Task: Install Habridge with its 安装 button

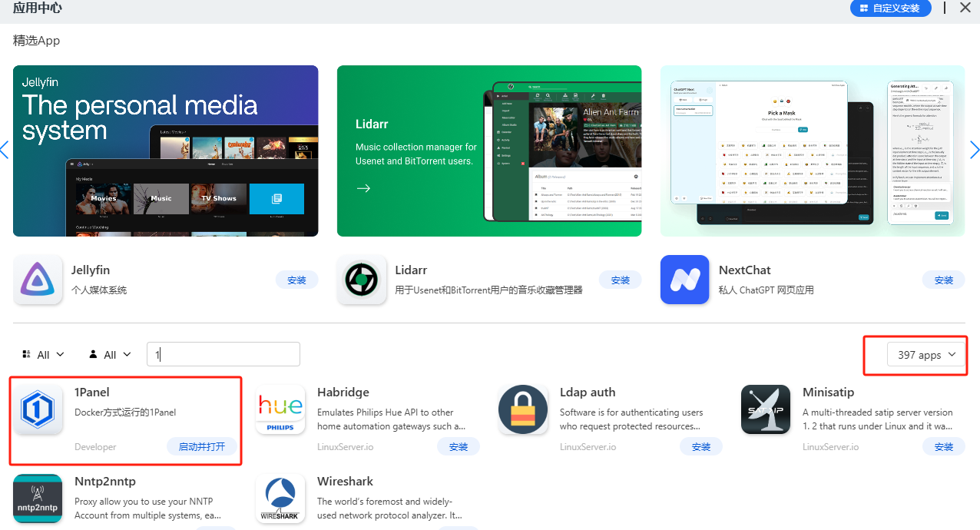Action: pyautogui.click(x=459, y=446)
